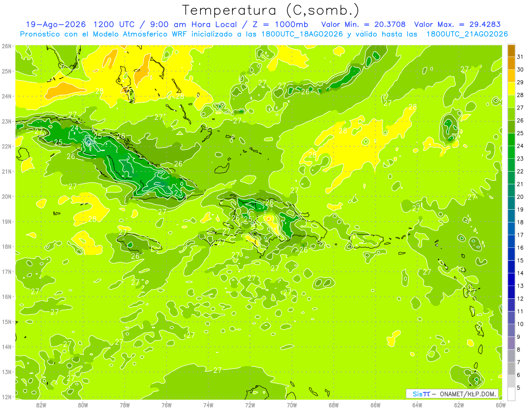Click legend value '18'
The width and height of the screenshot is (532, 411).
(520, 222)
